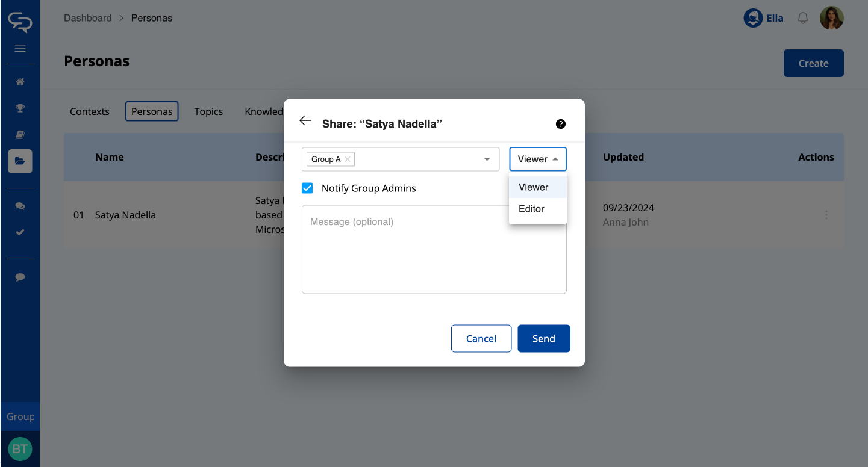Open the trophy icon in sidebar
The image size is (868, 467).
coord(20,108)
